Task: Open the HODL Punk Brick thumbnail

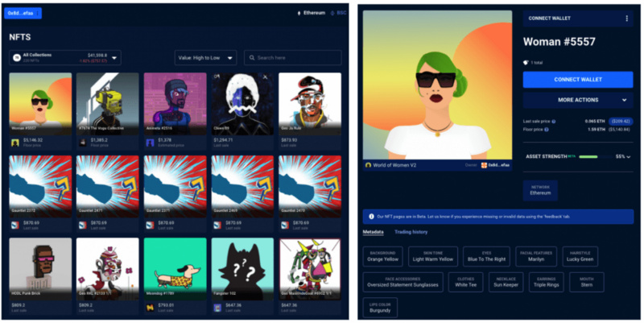Action: pyautogui.click(x=40, y=269)
